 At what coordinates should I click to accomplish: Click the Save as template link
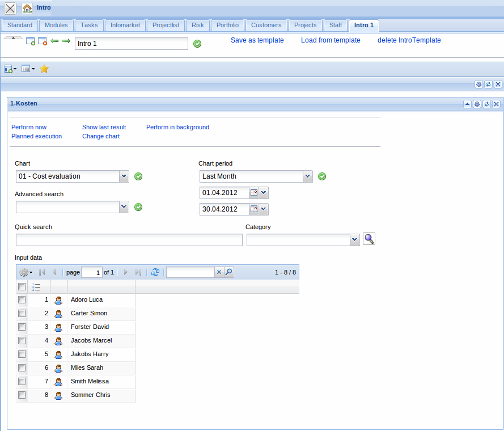(257, 40)
